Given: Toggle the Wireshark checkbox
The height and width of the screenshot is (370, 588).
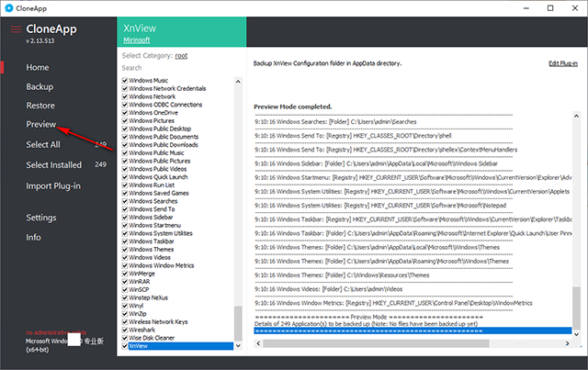Looking at the screenshot, I should (125, 330).
